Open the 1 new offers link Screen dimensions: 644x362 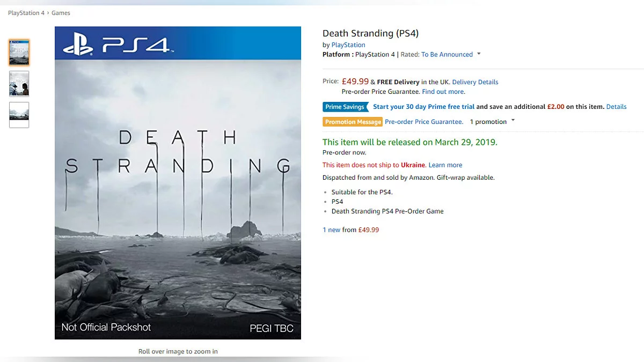[x=331, y=230]
